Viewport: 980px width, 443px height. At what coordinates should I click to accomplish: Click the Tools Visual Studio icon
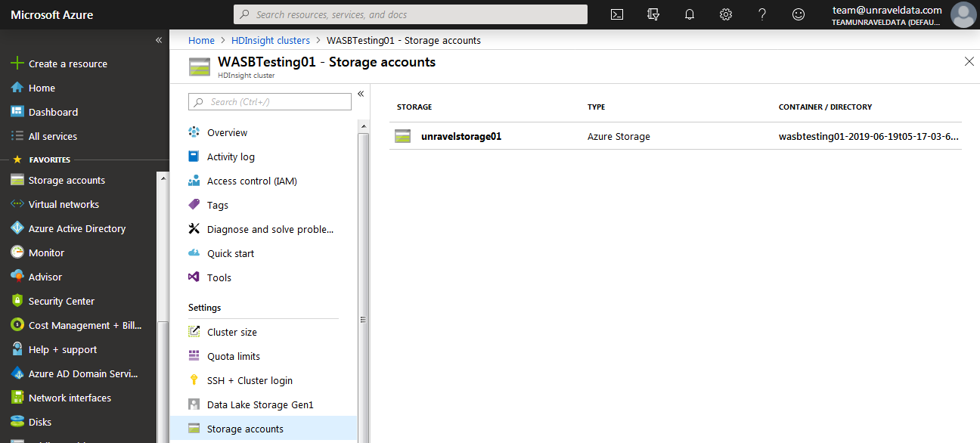(194, 277)
